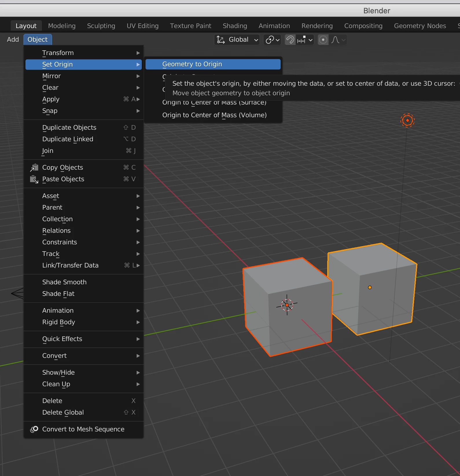Open the Quick Effects submenu
The width and height of the screenshot is (460, 476).
click(83, 339)
